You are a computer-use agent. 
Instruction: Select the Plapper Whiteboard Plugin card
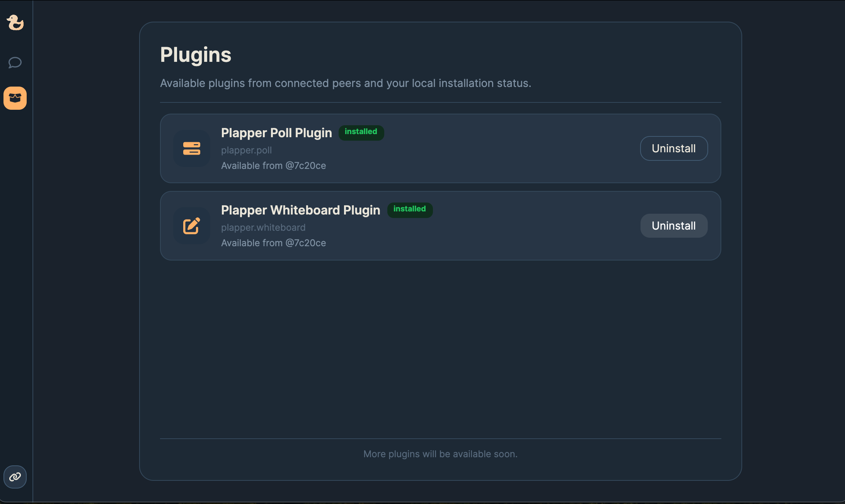(440, 226)
